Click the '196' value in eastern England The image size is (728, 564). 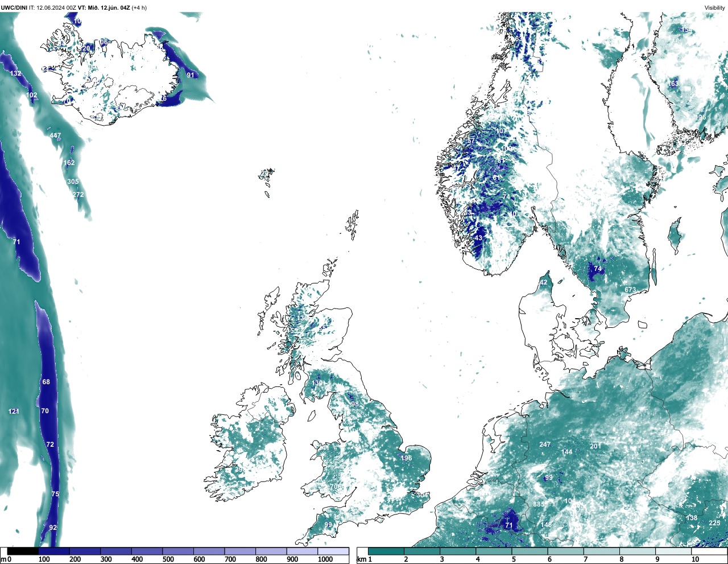(x=406, y=458)
